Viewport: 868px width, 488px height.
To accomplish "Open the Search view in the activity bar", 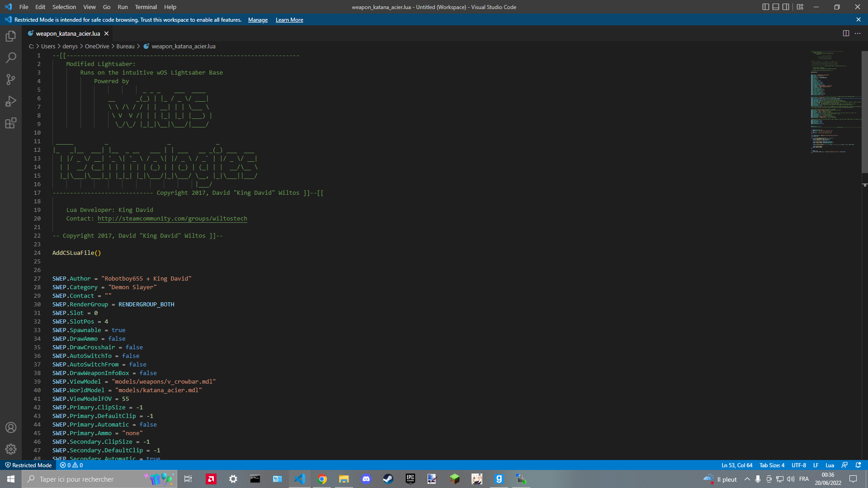I will click(x=11, y=58).
